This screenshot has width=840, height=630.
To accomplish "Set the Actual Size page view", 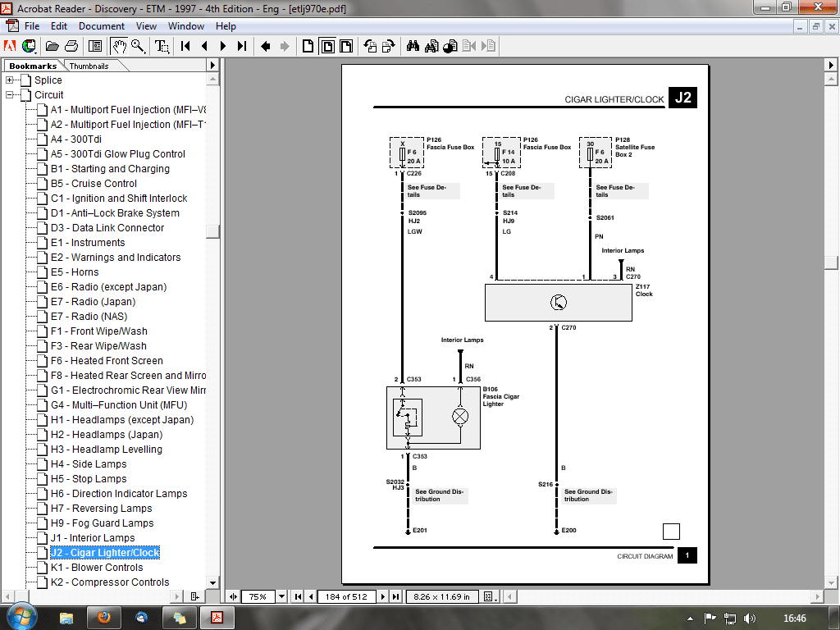I will (308, 47).
